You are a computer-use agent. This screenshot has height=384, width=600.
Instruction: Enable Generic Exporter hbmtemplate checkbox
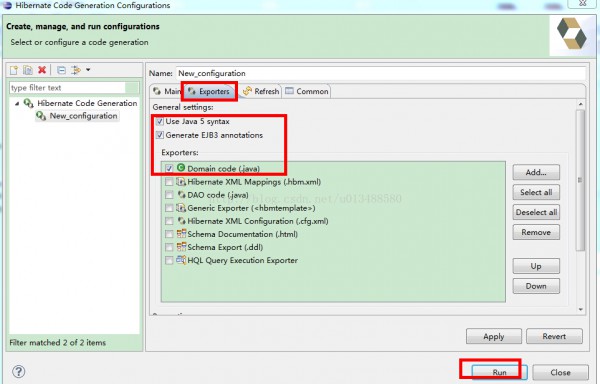coord(169,208)
